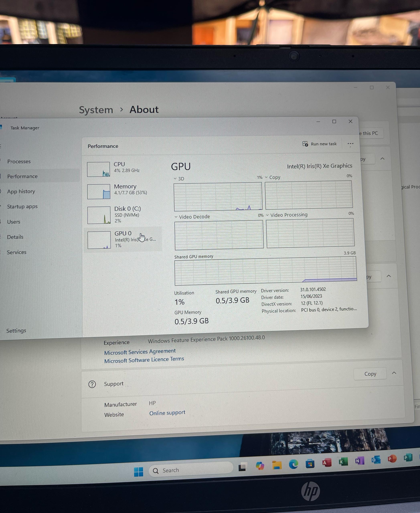420x513 pixels.
Task: Click the Run new task button
Action: pos(319,144)
